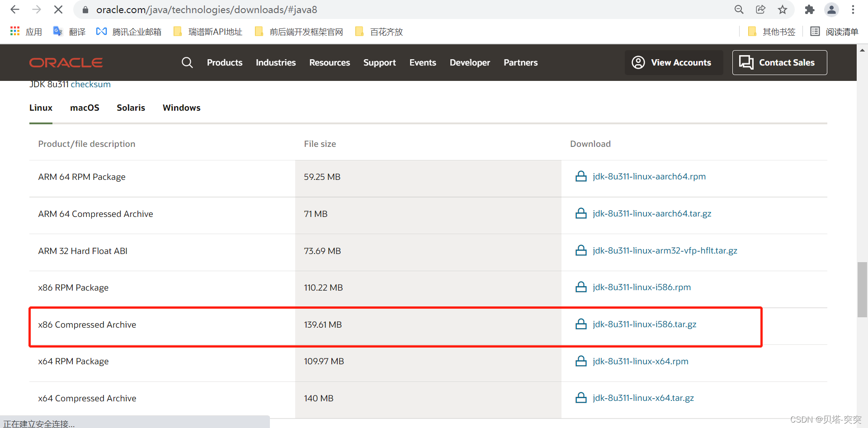Open the 翻译 bookmark
Screen dimensions: 868x428
(x=69, y=32)
